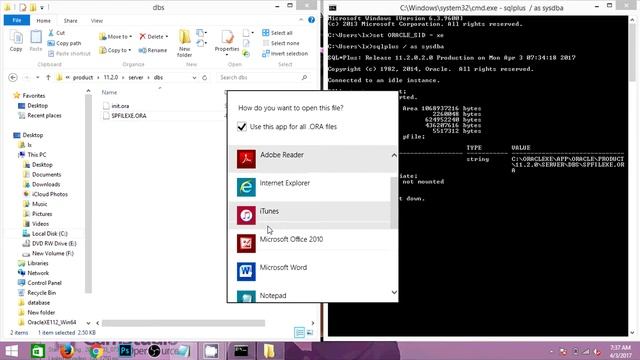Click Invert selection in ribbon

click(285, 53)
